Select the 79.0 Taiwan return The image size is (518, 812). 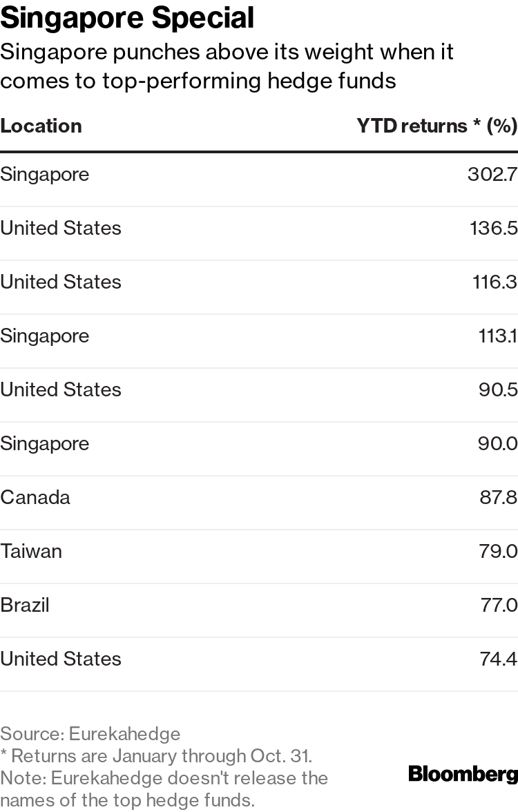point(498,551)
